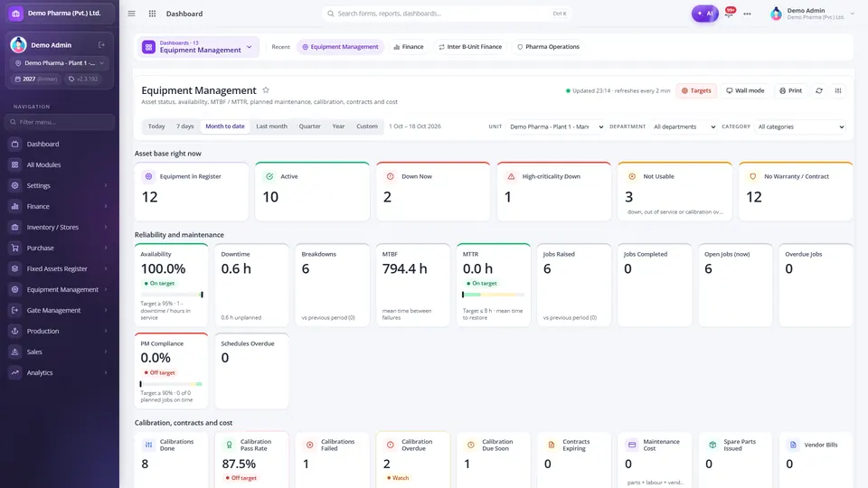Switch to recent Equipment Management tab
This screenshot has height=488, width=868.
pos(340,47)
